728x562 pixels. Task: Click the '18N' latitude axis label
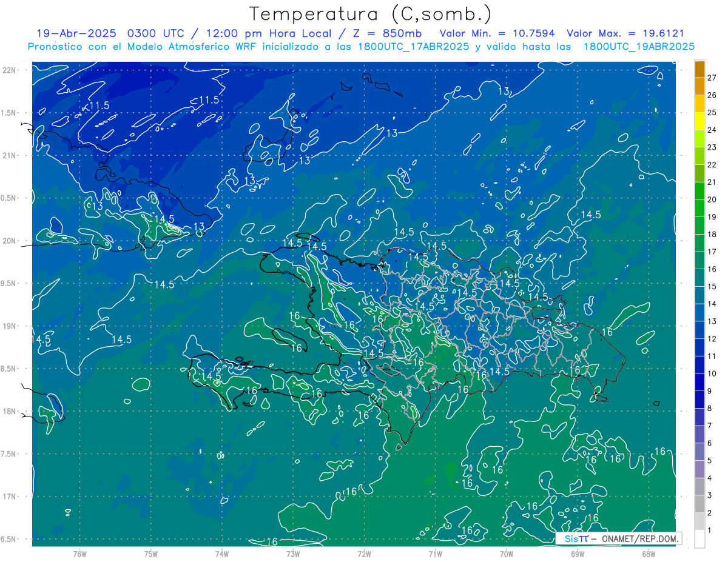[9, 412]
